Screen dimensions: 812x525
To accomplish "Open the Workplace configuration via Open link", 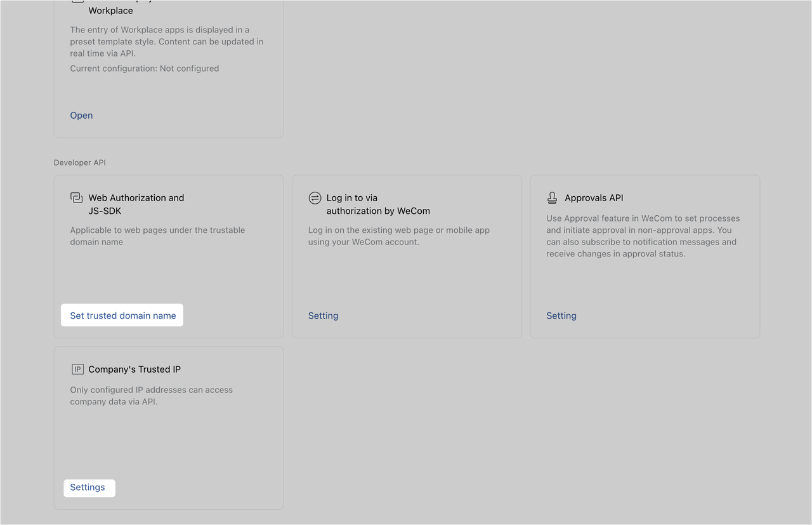I will coord(81,116).
